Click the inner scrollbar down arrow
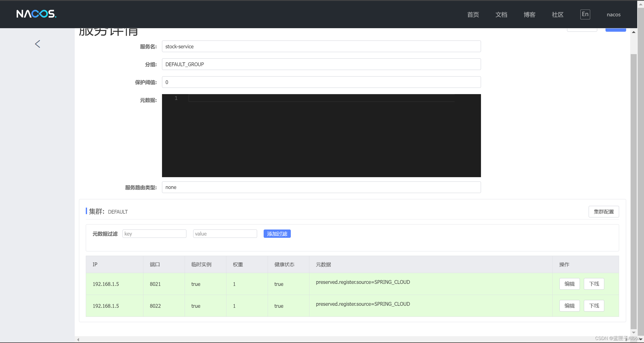The height and width of the screenshot is (343, 644). 634,332
